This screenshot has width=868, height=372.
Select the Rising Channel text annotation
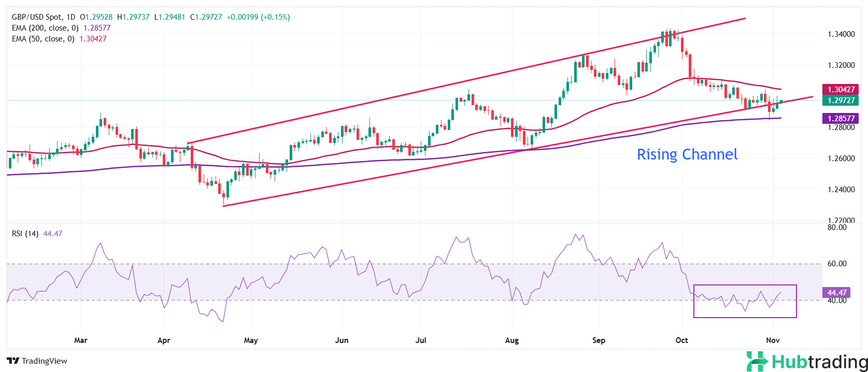(687, 154)
